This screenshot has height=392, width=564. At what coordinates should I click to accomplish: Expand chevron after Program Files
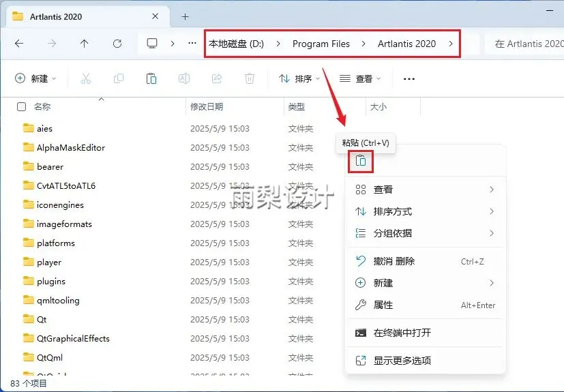[363, 44]
